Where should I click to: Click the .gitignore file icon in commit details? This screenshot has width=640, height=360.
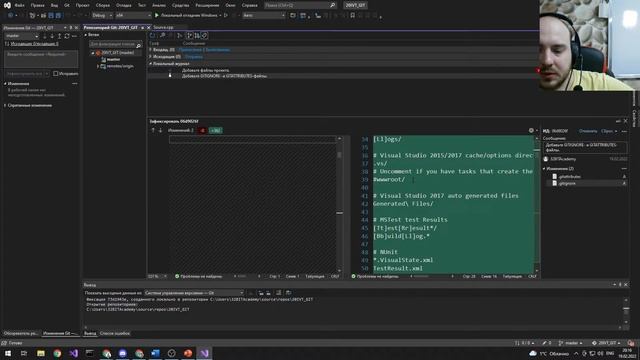555,184
